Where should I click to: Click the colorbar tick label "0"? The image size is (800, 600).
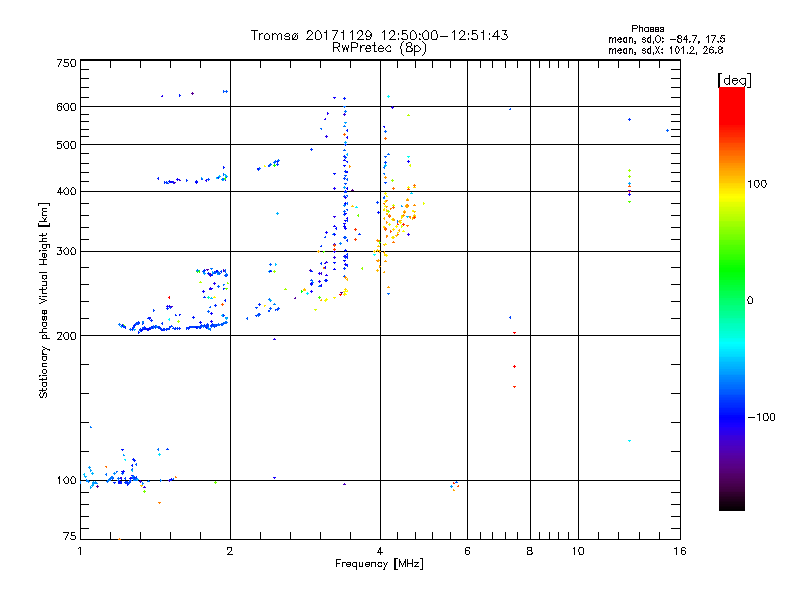click(750, 300)
